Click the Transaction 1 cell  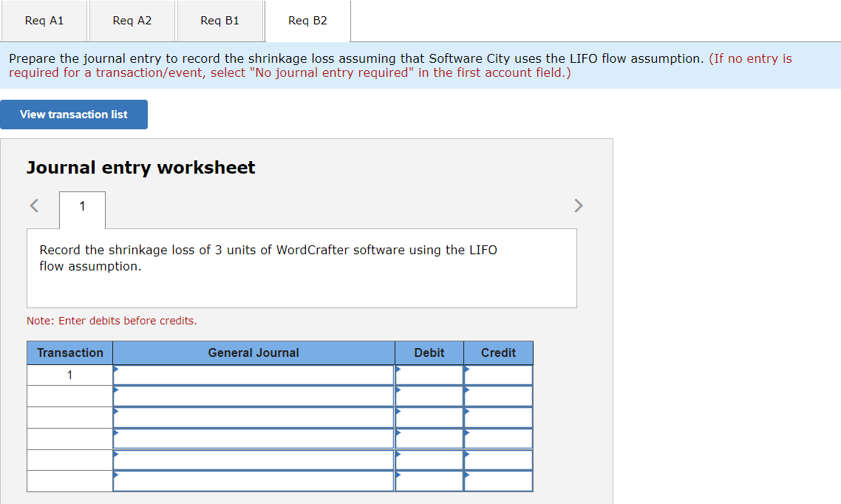[69, 375]
